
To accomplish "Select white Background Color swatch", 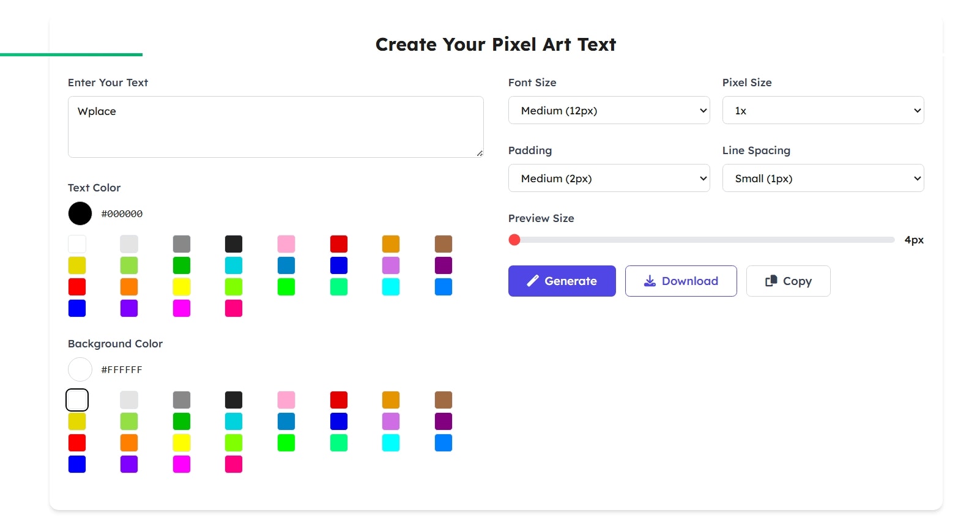I will click(x=77, y=400).
